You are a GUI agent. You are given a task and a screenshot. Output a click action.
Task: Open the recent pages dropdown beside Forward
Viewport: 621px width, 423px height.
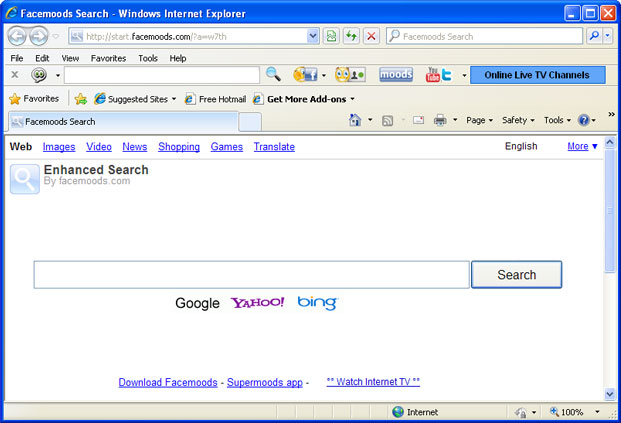pos(56,36)
